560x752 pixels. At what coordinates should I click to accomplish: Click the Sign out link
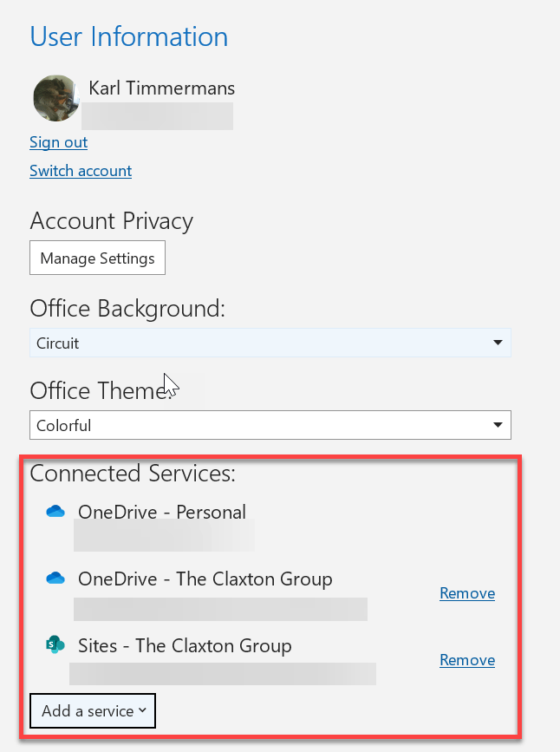tap(58, 142)
